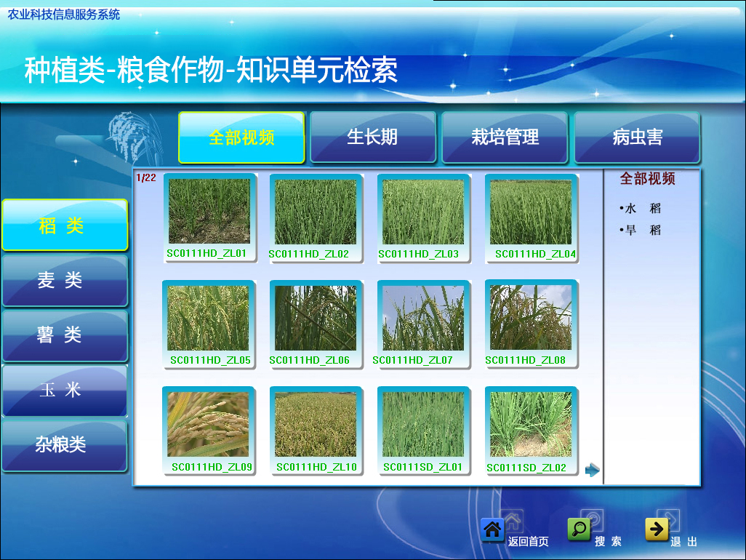Select the 杂粮类 category
This screenshot has height=560, width=746.
[65, 445]
